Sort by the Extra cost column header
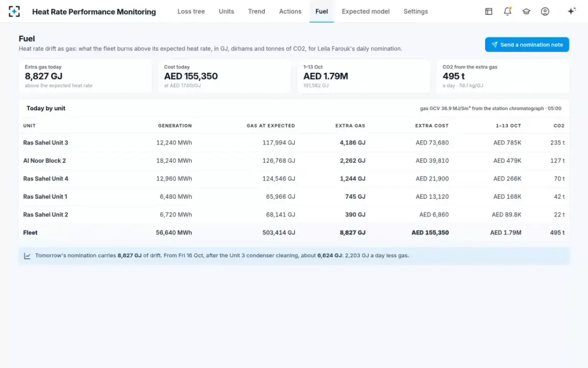The height and width of the screenshot is (368, 588). (432, 126)
